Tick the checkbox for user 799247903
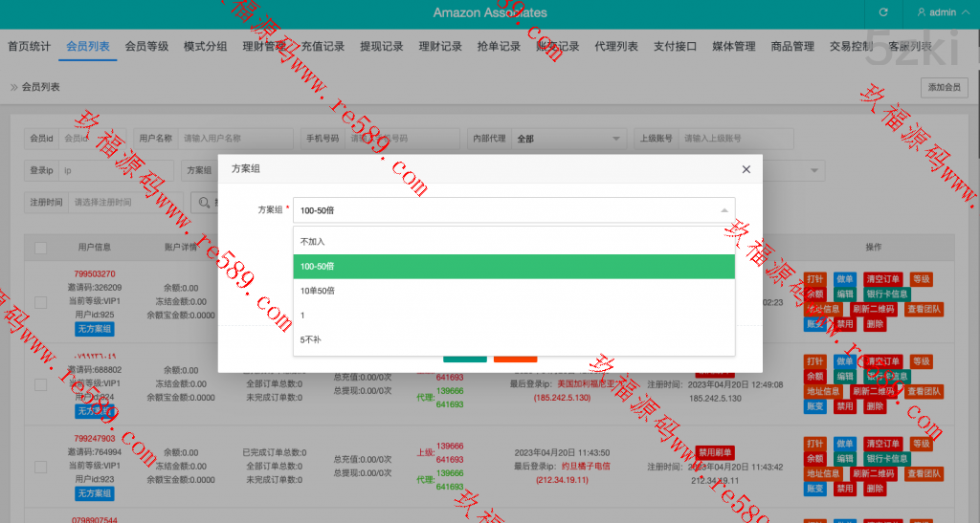This screenshot has height=523, width=980. click(x=41, y=467)
